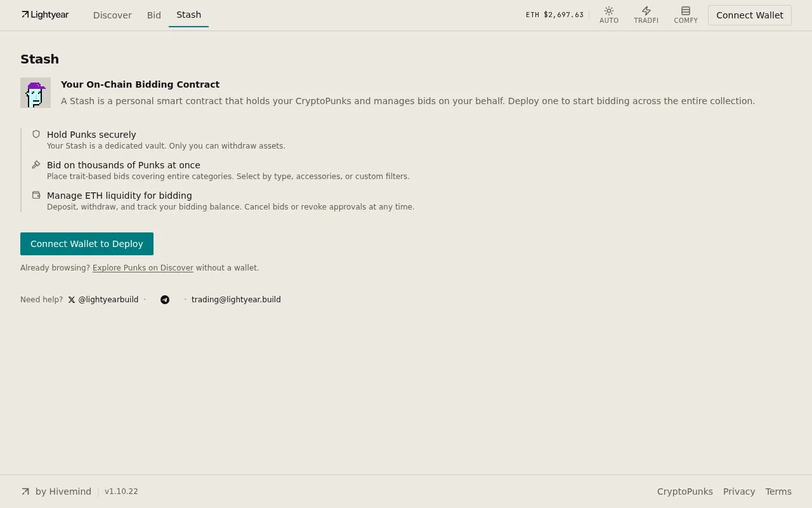Click the wallet icon beside Manage ETH liquidity
Screen dimensions: 812x508
[x=36, y=195]
